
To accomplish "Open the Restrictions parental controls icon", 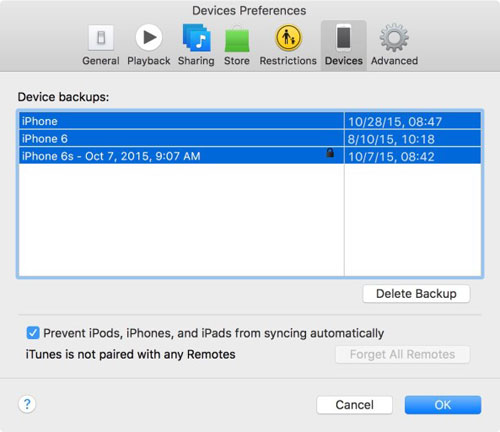I will tap(288, 37).
